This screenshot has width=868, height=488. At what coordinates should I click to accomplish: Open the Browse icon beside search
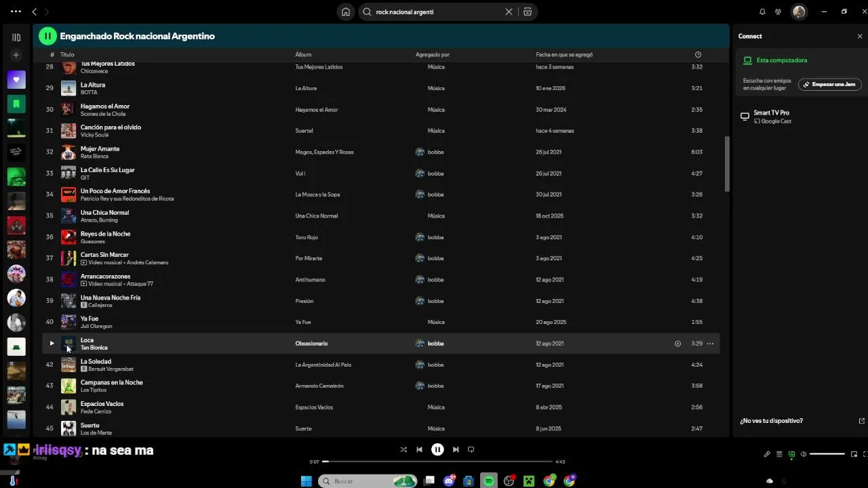click(x=528, y=12)
